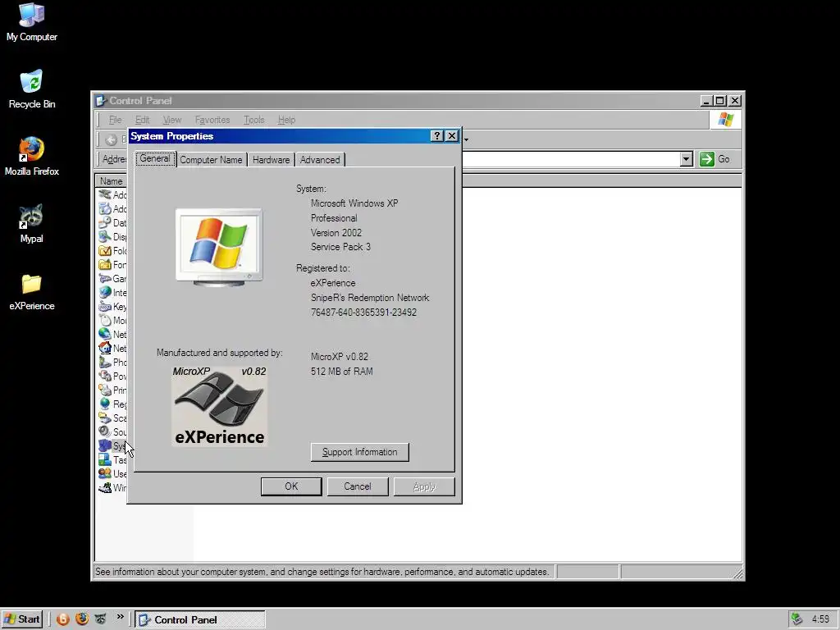Image resolution: width=840 pixels, height=630 pixels.
Task: Cancel the System Properties dialog
Action: click(358, 486)
